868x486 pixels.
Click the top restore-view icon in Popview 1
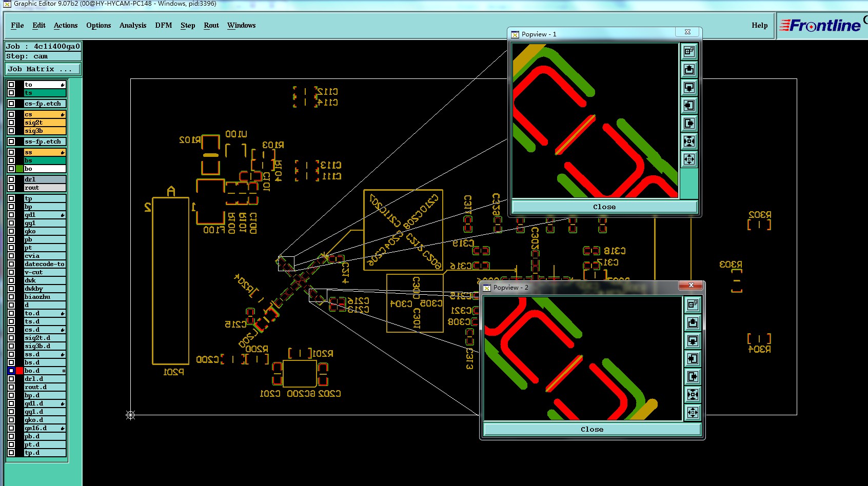point(689,51)
